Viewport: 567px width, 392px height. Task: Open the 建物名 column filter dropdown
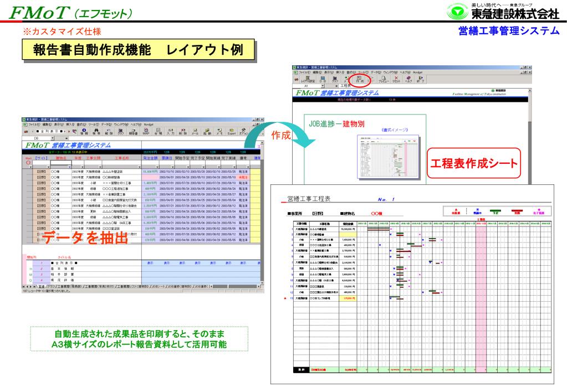coord(69,167)
